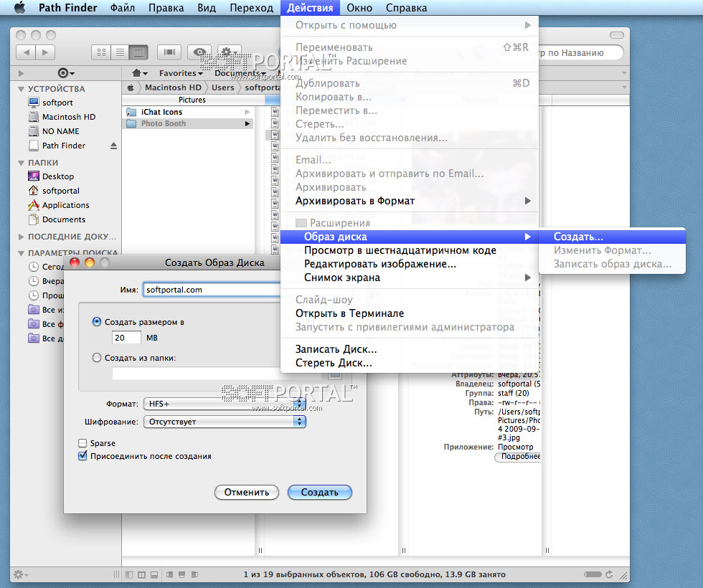Open Documents in the sidebar
Viewport: 703px width, 588px height.
[x=57, y=219]
